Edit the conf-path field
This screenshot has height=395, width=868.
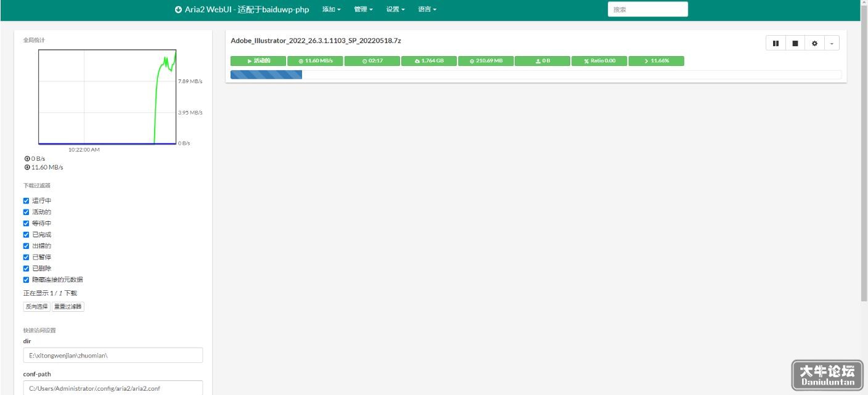coord(113,388)
